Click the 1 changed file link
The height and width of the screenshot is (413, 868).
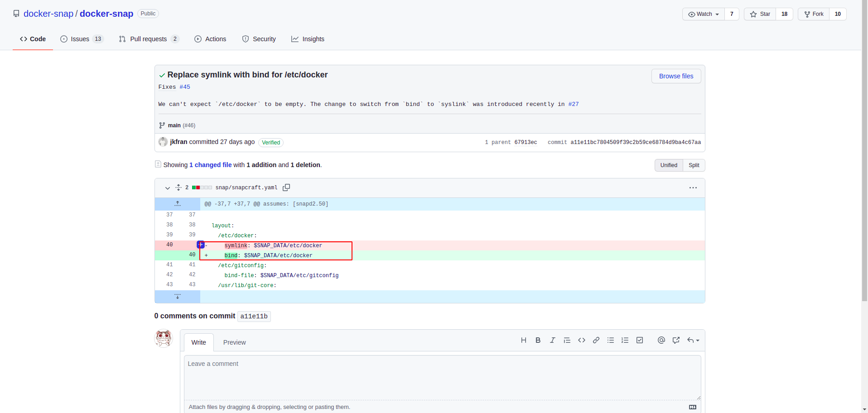(x=210, y=165)
